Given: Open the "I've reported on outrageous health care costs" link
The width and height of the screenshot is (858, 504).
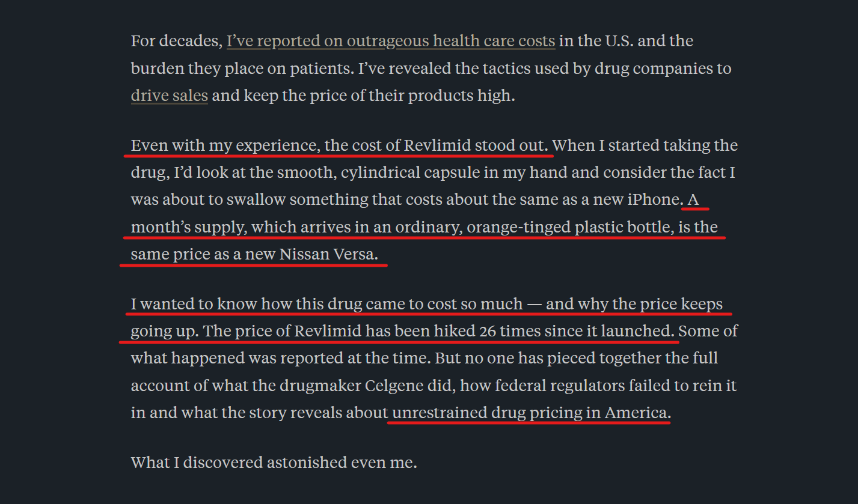Looking at the screenshot, I should click(391, 41).
